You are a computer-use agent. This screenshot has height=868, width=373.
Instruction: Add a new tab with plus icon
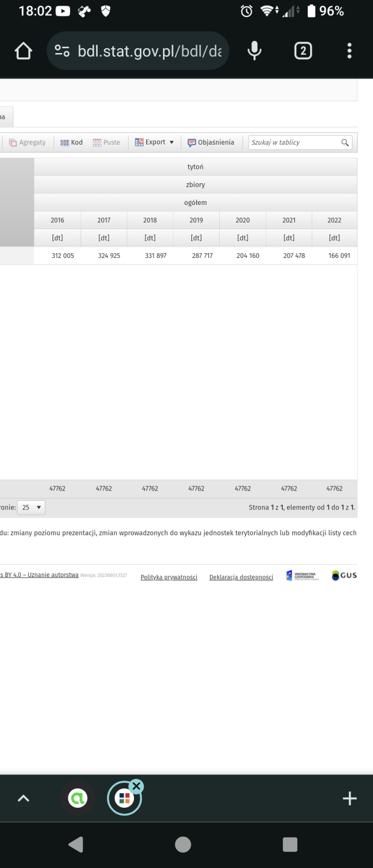point(349,799)
